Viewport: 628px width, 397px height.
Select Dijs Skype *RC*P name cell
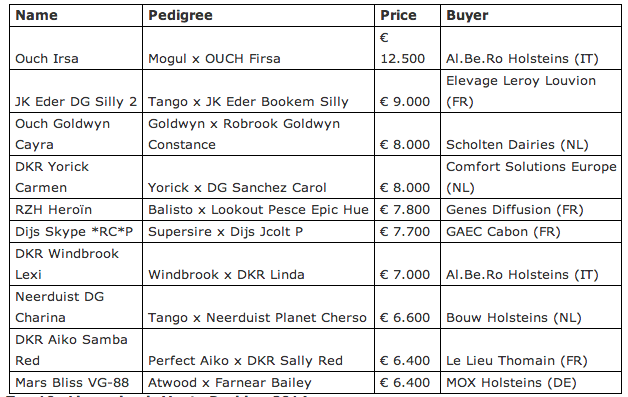click(x=76, y=232)
